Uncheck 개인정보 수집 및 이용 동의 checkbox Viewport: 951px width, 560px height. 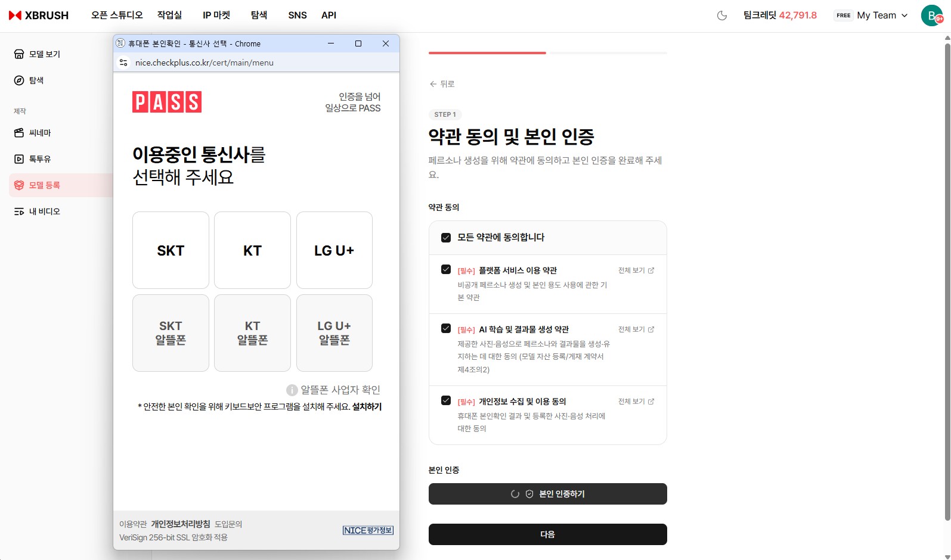pos(446,400)
